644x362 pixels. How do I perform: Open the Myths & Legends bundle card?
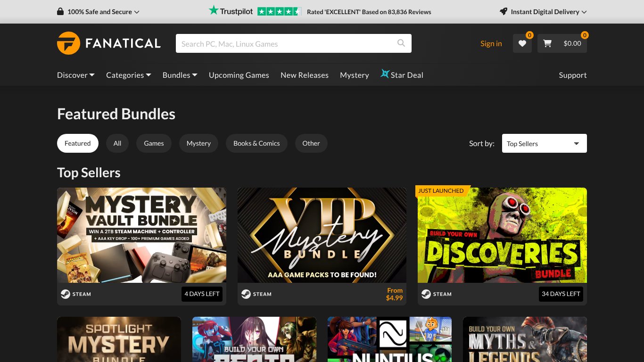(525, 339)
